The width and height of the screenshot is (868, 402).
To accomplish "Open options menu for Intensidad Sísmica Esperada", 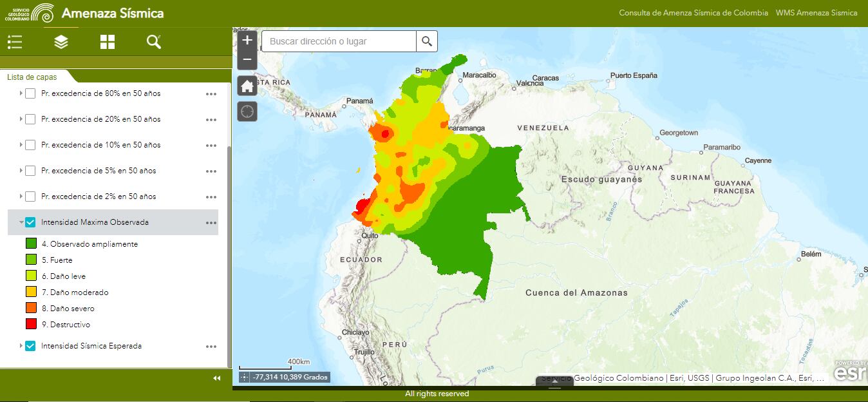I will pos(211,346).
